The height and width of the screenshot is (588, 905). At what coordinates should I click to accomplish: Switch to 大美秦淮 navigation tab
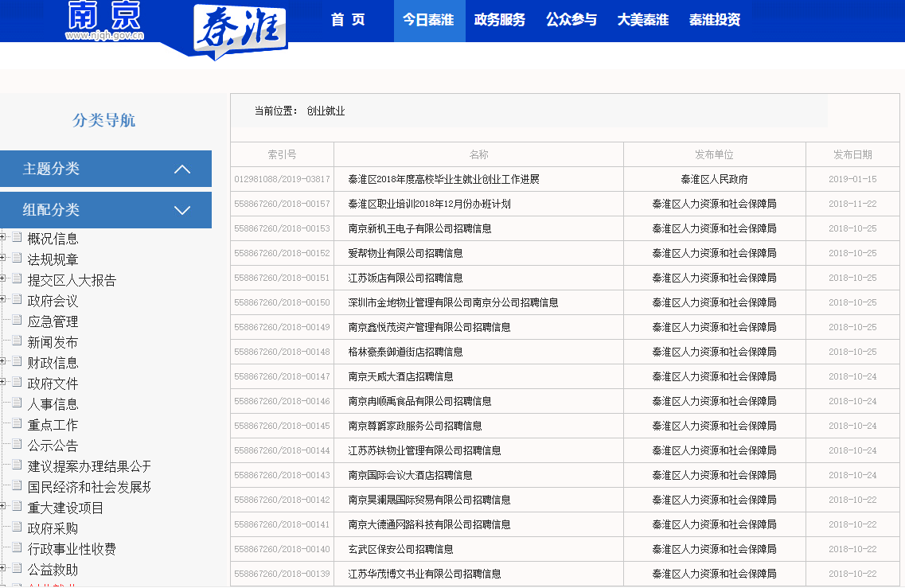(642, 20)
